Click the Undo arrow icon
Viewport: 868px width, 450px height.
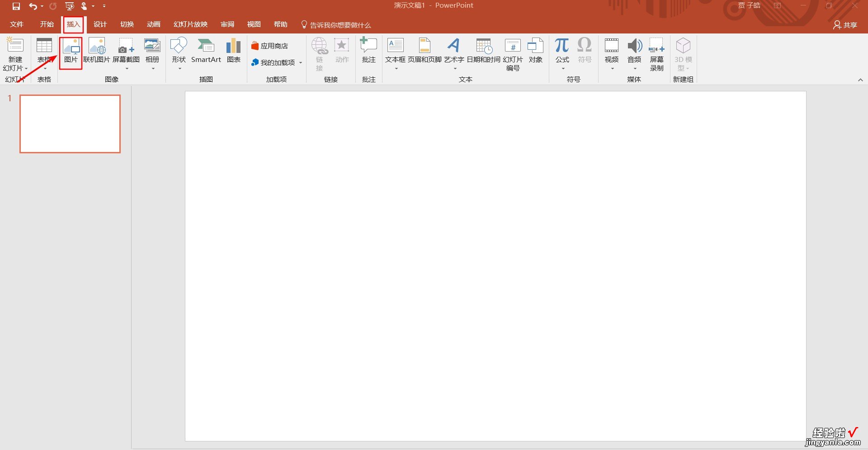[33, 6]
